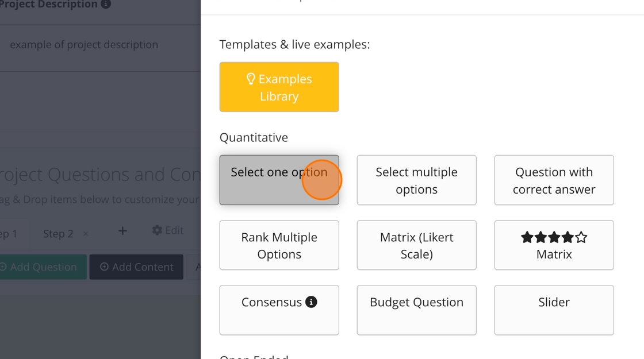Switch to the Step 2 tab
The image size is (644, 359).
pos(58,234)
